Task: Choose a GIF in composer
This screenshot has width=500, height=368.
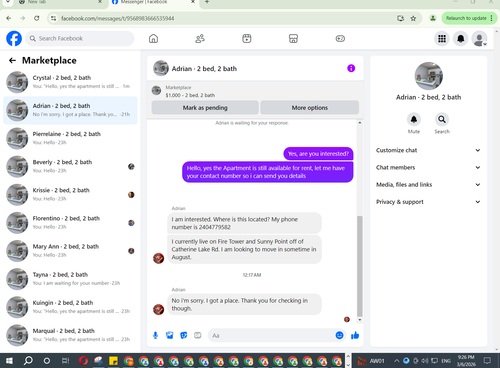Action: tap(198, 335)
